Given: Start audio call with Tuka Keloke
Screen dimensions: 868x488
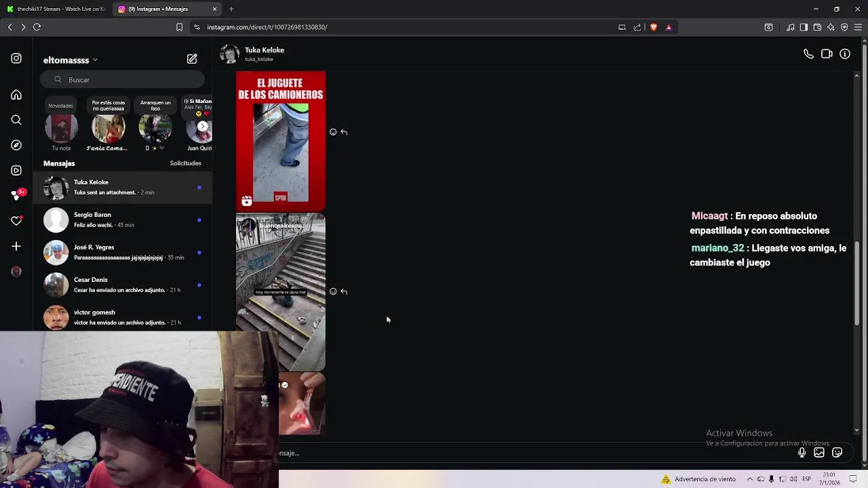Looking at the screenshot, I should [808, 54].
